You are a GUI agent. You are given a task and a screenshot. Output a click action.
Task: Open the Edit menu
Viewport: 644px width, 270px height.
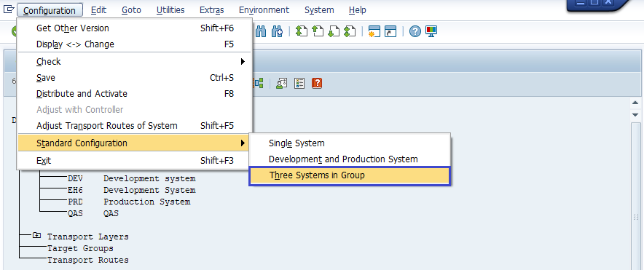98,10
